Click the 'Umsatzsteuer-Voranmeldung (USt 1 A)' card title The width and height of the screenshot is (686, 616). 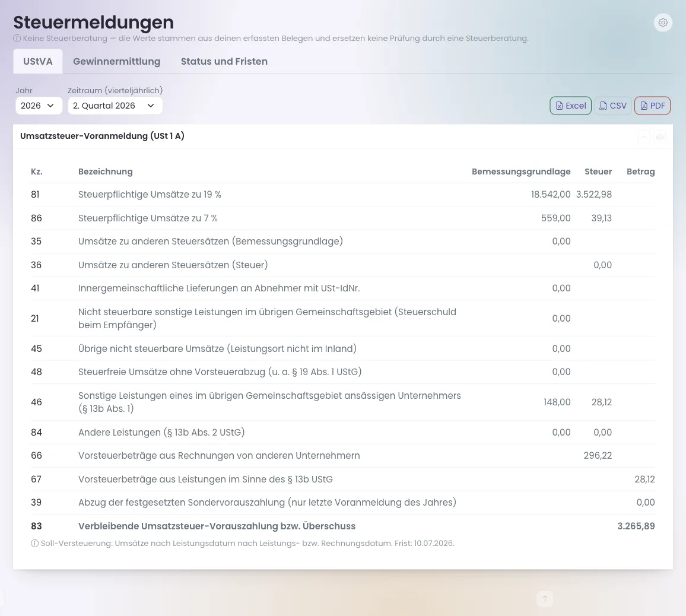(103, 136)
